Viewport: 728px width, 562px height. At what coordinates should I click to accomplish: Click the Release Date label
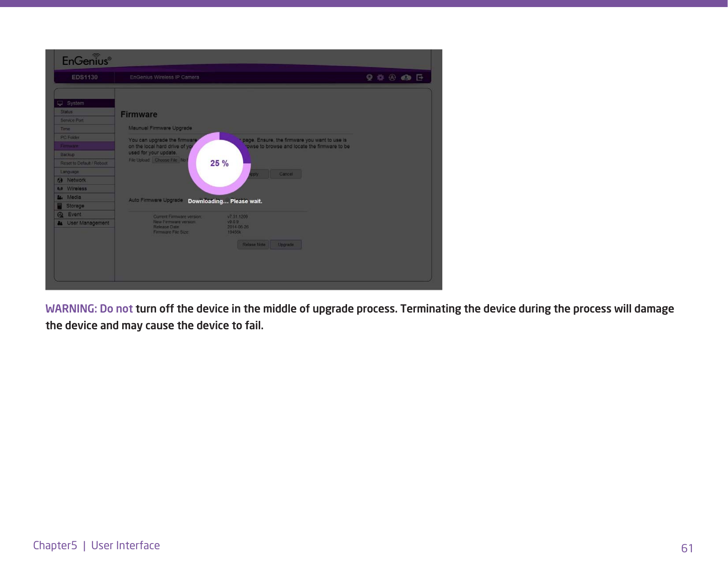(x=166, y=227)
